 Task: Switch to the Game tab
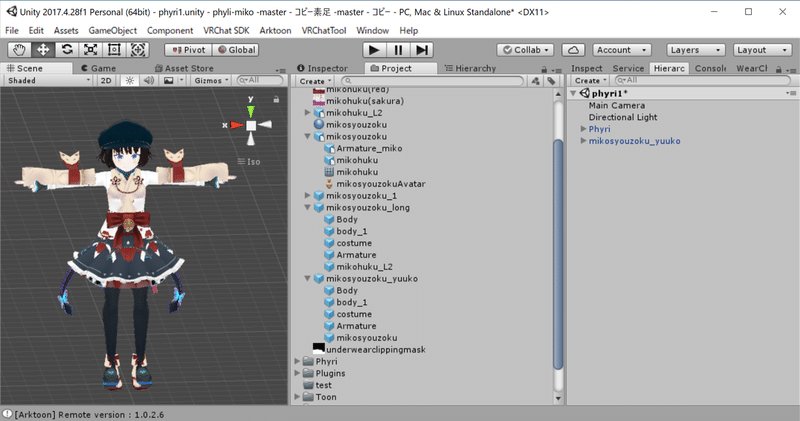tap(98, 68)
